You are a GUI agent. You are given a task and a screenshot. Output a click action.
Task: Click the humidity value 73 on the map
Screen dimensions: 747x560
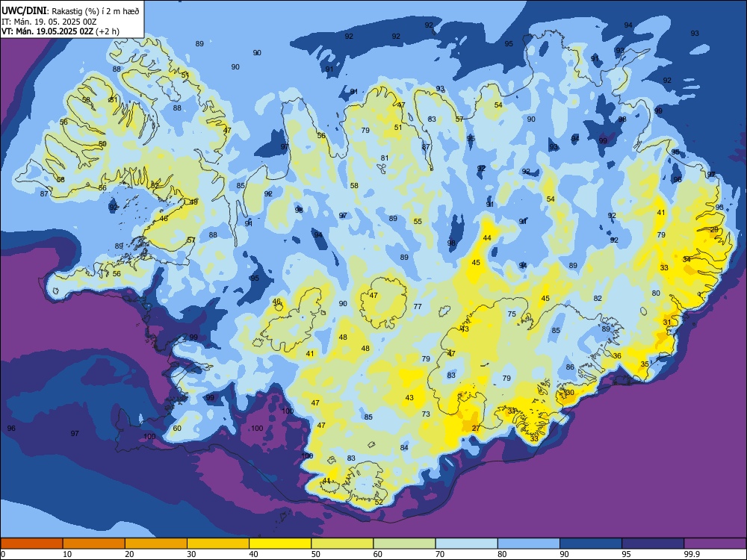426,414
